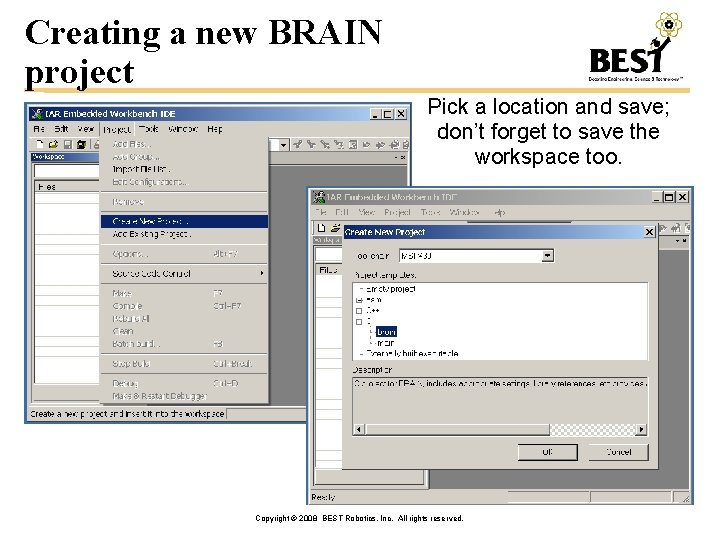This screenshot has width=720, height=540.
Task: Open the toolbar combo box arrow in the first IDE window
Action: [x=283, y=145]
